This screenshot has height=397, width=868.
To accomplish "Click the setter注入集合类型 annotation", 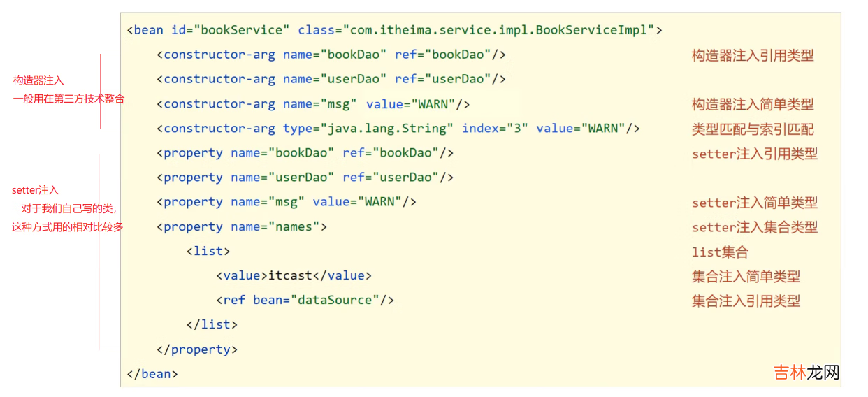I will [755, 227].
